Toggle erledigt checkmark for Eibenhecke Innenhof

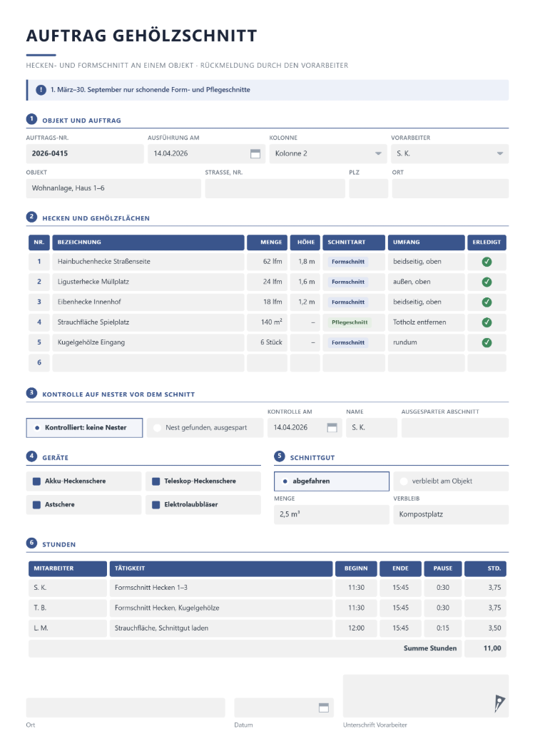click(486, 302)
